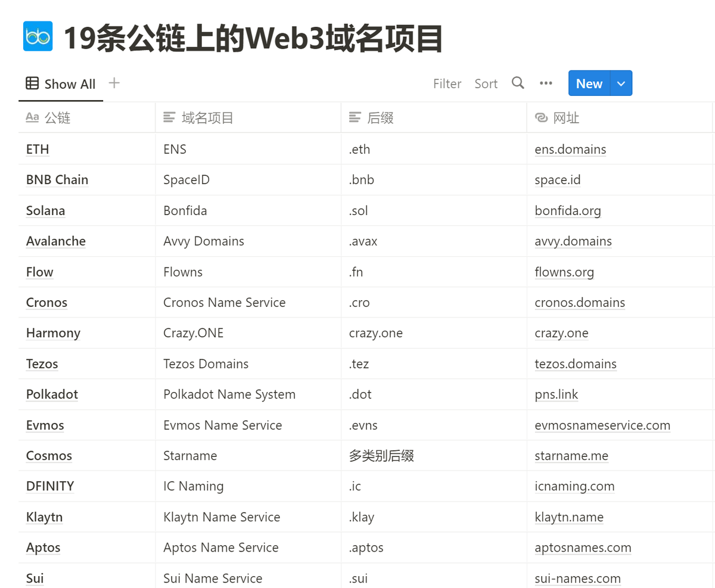Viewport: 715px width, 588px height.
Task: Open the avvy.domains link
Action: click(x=573, y=241)
